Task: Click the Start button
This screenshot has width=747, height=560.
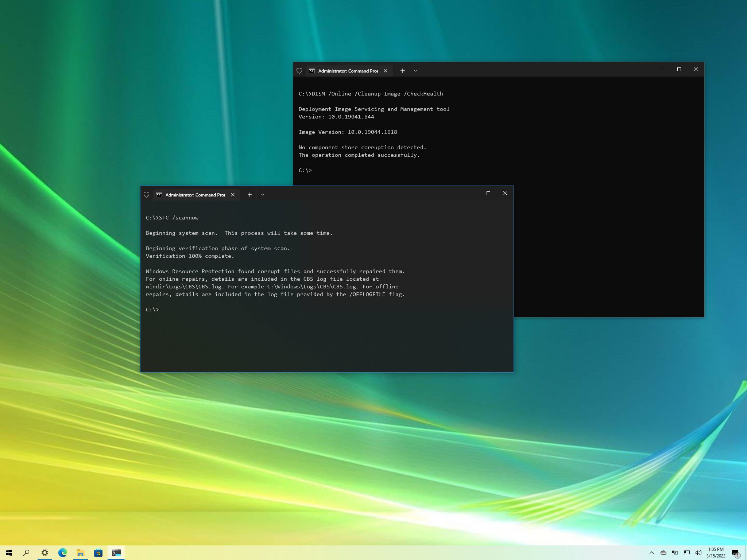Action: [x=8, y=553]
